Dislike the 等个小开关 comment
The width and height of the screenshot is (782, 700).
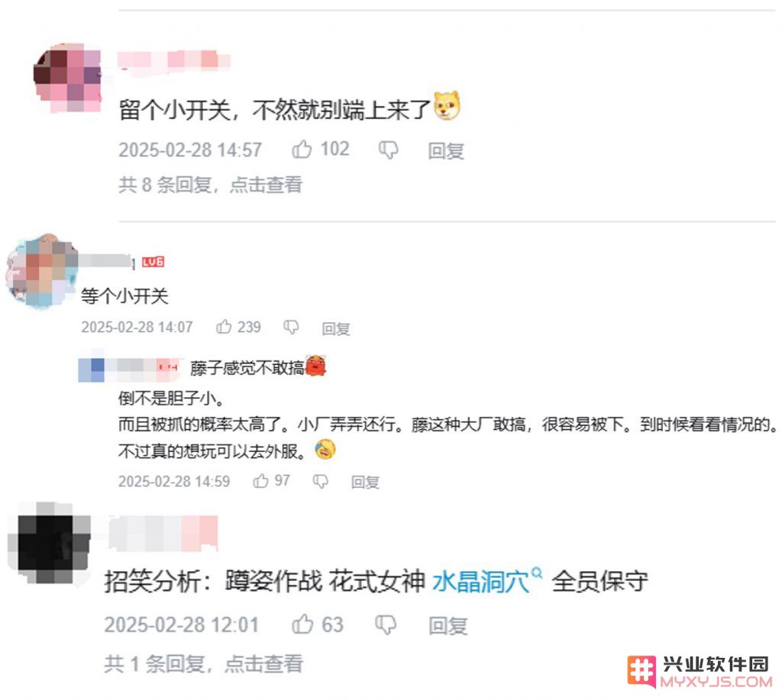291,327
